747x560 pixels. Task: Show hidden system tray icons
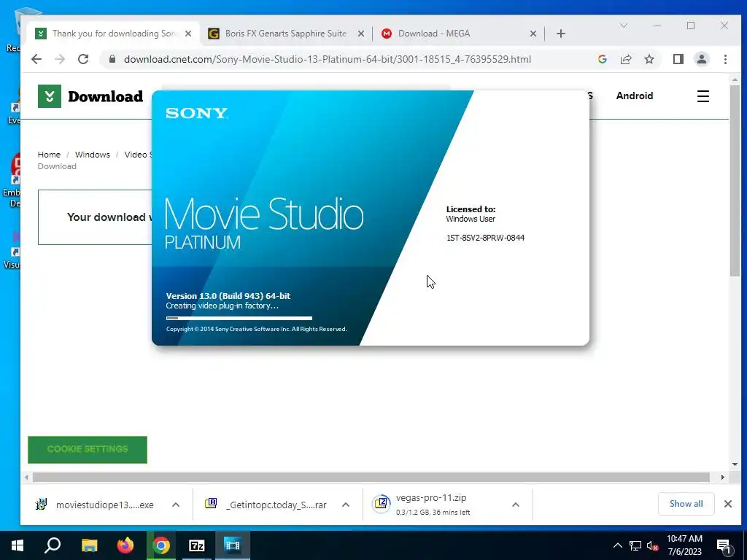coord(617,545)
